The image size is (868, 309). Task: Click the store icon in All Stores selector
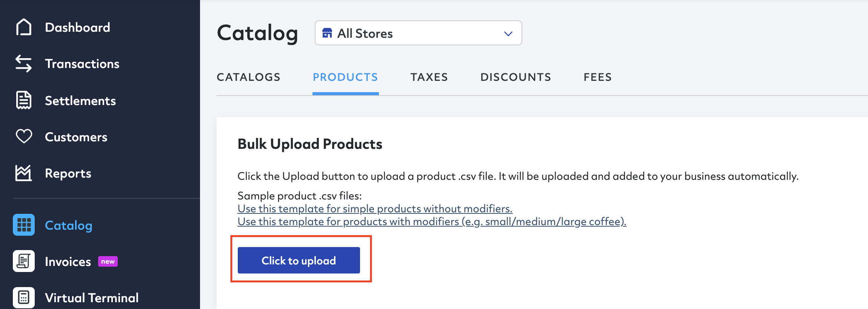(x=327, y=33)
